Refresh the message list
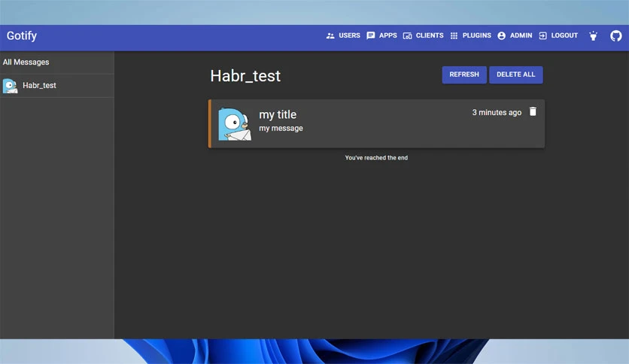629x364 pixels. click(x=464, y=74)
